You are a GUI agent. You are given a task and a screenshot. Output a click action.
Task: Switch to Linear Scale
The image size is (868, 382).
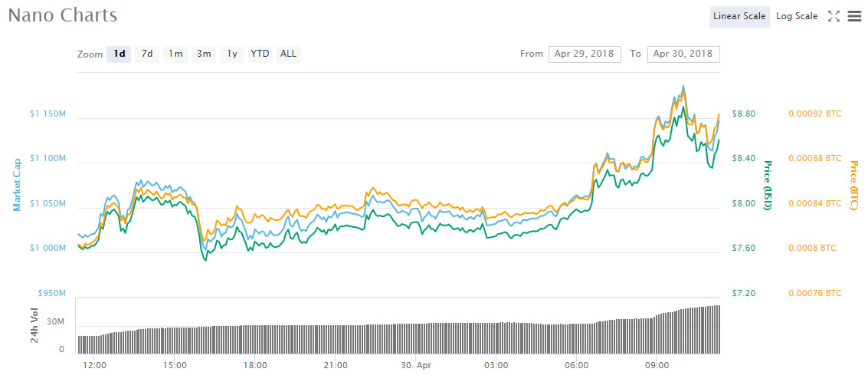739,16
